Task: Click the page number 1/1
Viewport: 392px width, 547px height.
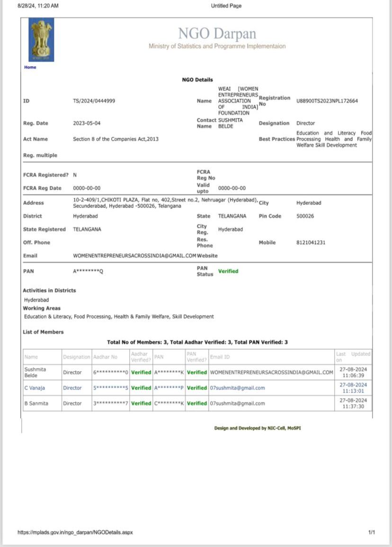Action: click(372, 532)
